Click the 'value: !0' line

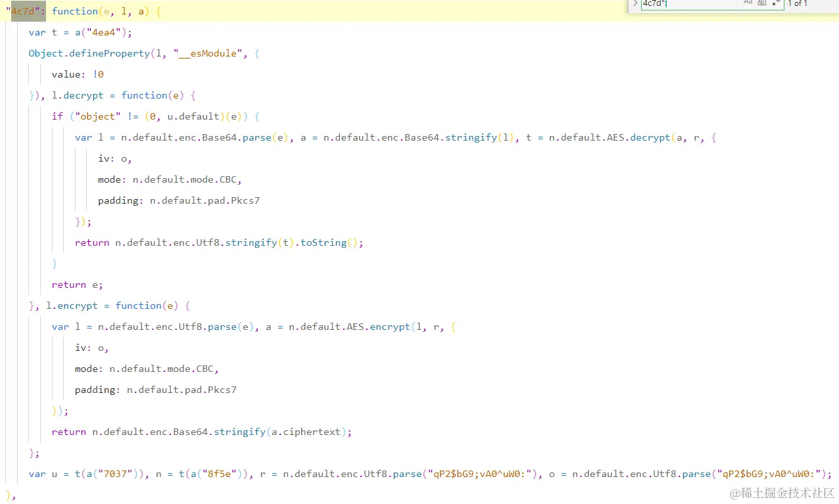[78, 74]
